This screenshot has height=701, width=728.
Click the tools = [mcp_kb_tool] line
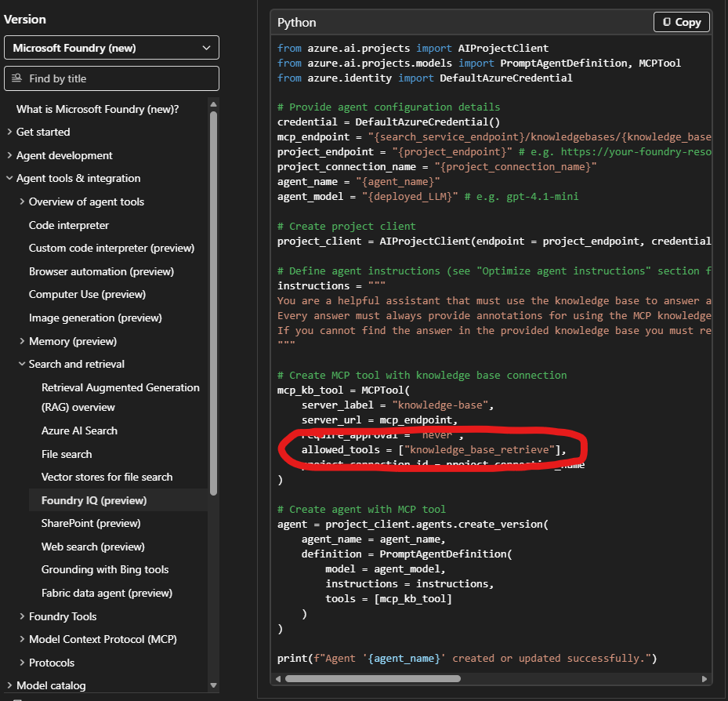(389, 599)
